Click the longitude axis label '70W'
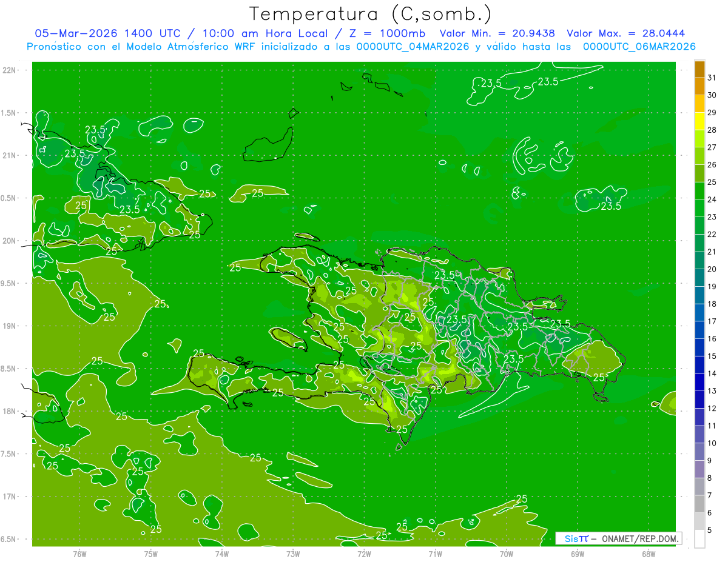The height and width of the screenshot is (562, 728). coord(506,554)
